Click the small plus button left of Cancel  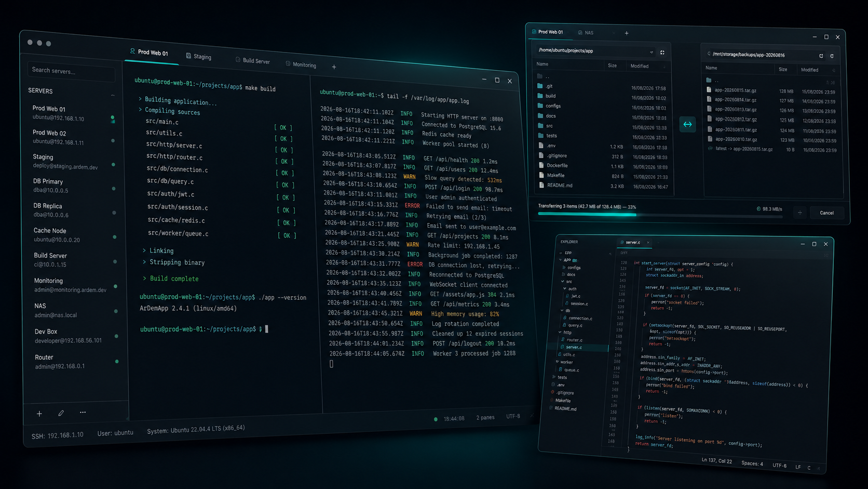click(800, 213)
